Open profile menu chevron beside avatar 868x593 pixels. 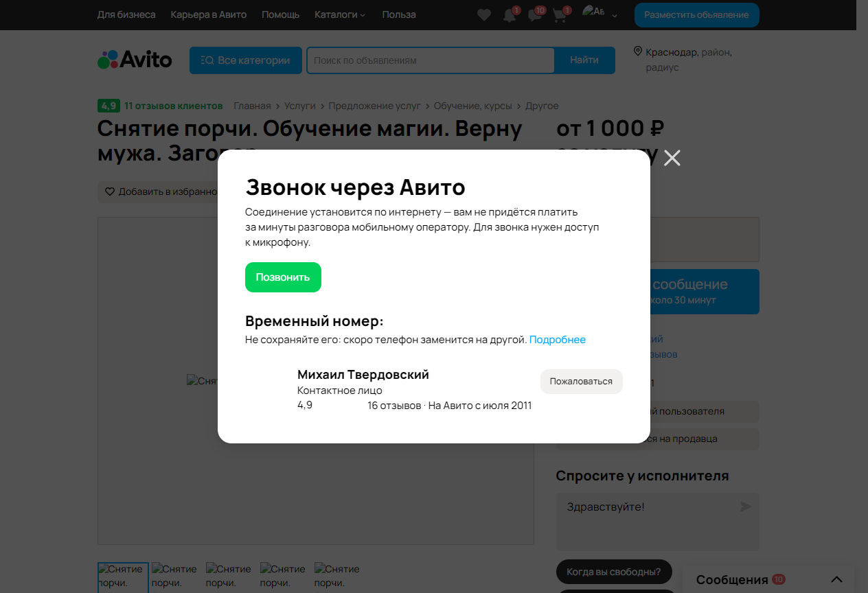point(615,15)
